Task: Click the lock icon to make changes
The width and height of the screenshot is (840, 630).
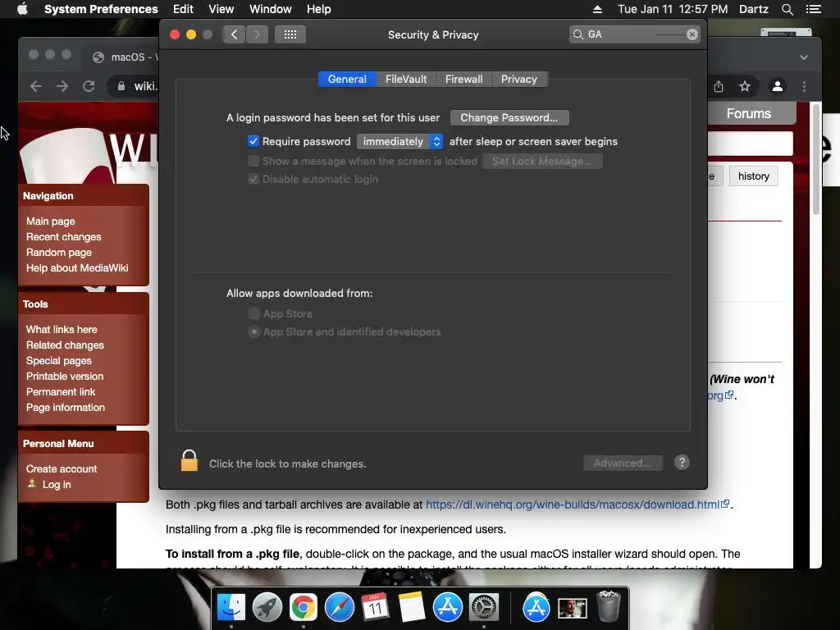Action: (189, 461)
